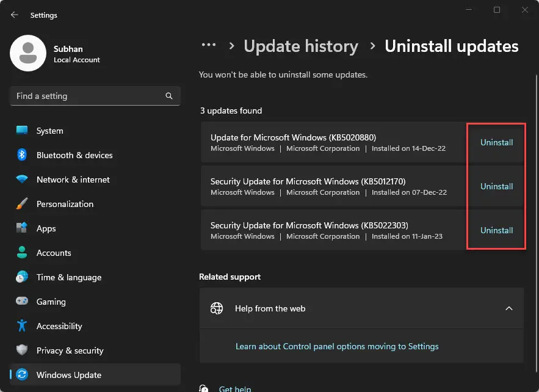Navigate to Update history breadcrumb
The image size is (539, 392).
coord(301,46)
